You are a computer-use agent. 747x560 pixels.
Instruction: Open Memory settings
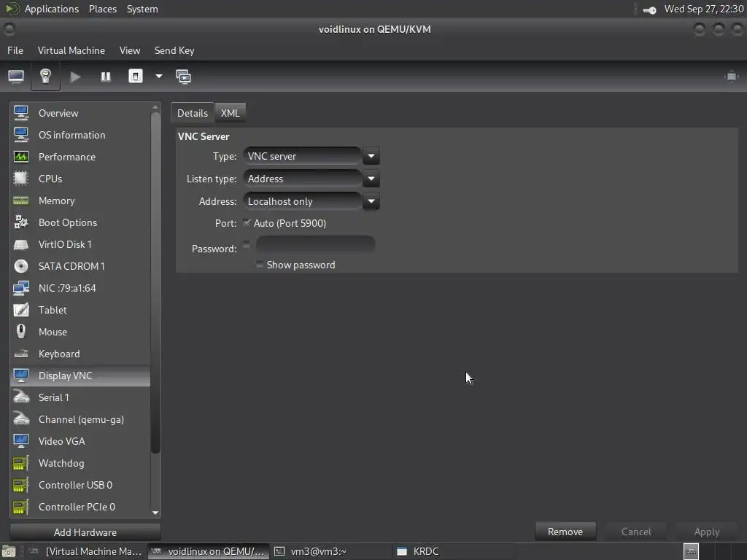click(x=80, y=201)
